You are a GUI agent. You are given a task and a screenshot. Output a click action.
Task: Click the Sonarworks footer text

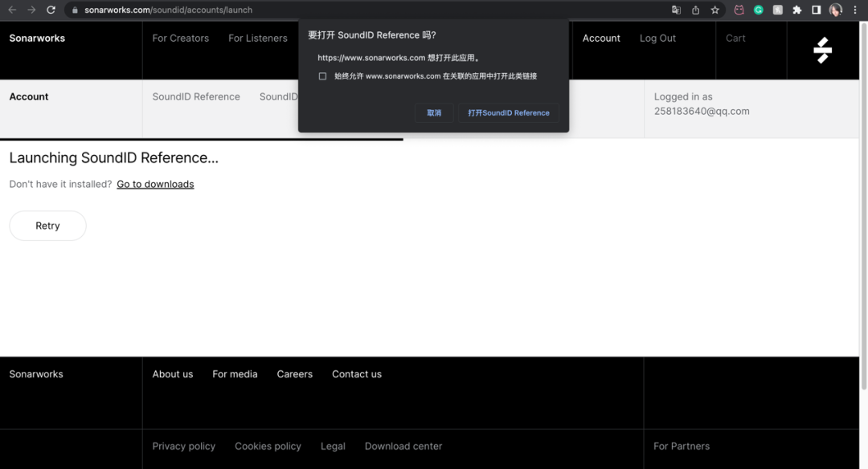pyautogui.click(x=36, y=374)
